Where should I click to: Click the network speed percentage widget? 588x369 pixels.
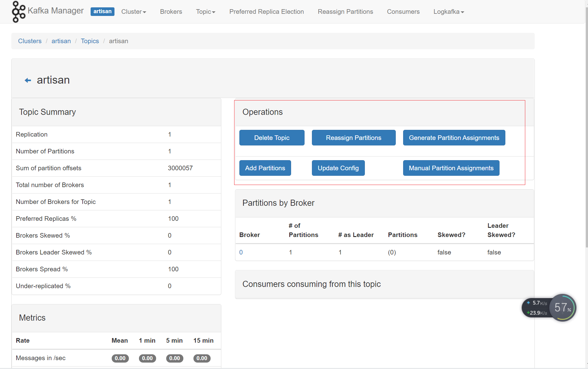[563, 307]
